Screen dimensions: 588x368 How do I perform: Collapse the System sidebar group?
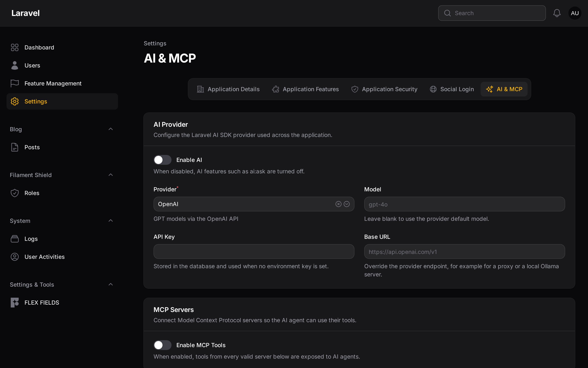click(110, 221)
